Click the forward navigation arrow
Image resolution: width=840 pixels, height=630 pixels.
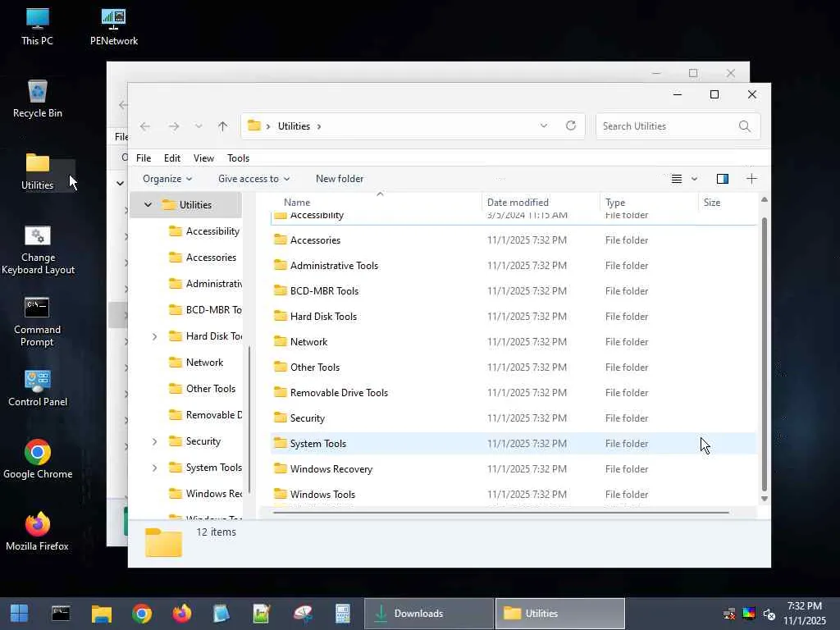(174, 126)
